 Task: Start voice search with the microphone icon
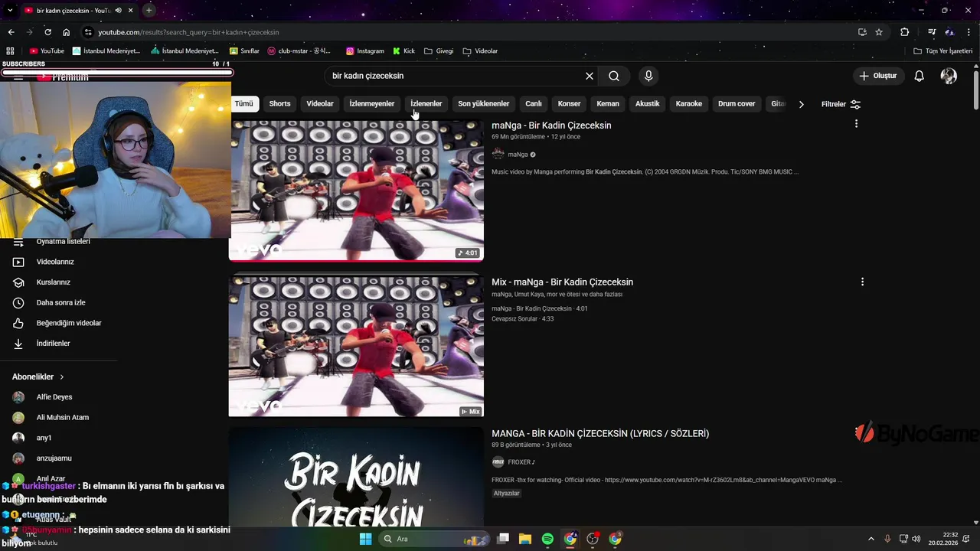click(648, 76)
